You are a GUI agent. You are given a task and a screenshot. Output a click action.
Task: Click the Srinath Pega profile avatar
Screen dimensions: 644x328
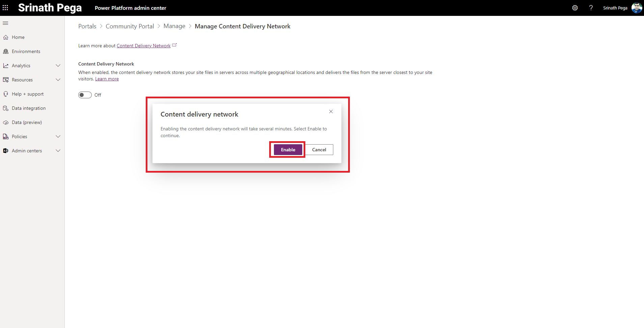637,8
